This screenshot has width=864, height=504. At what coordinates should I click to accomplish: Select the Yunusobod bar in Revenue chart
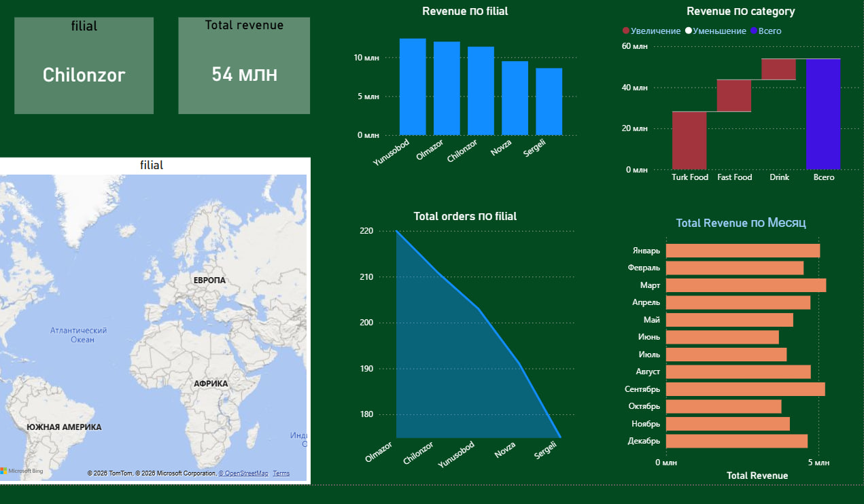pos(413,87)
